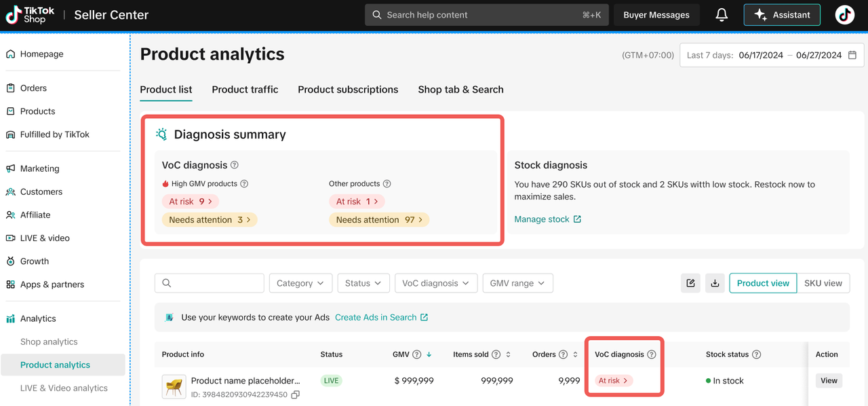Copy the product ID using copy icon

(x=295, y=394)
